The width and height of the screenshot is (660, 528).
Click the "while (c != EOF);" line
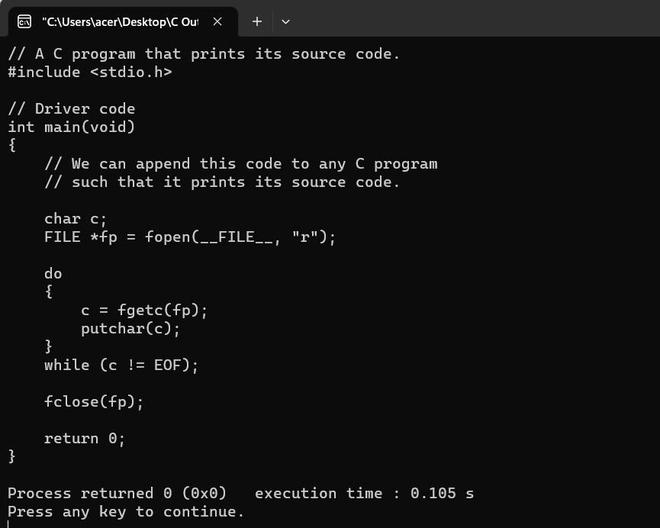click(x=121, y=365)
